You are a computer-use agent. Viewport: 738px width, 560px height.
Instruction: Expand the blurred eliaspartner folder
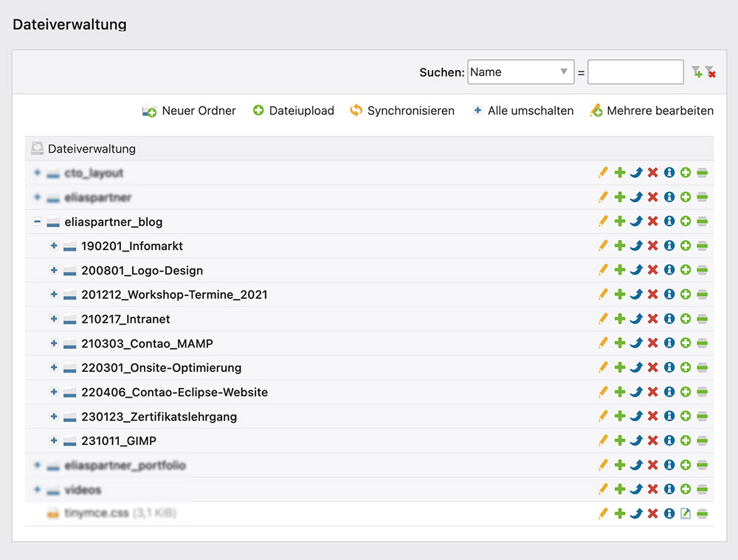pyautogui.click(x=37, y=197)
